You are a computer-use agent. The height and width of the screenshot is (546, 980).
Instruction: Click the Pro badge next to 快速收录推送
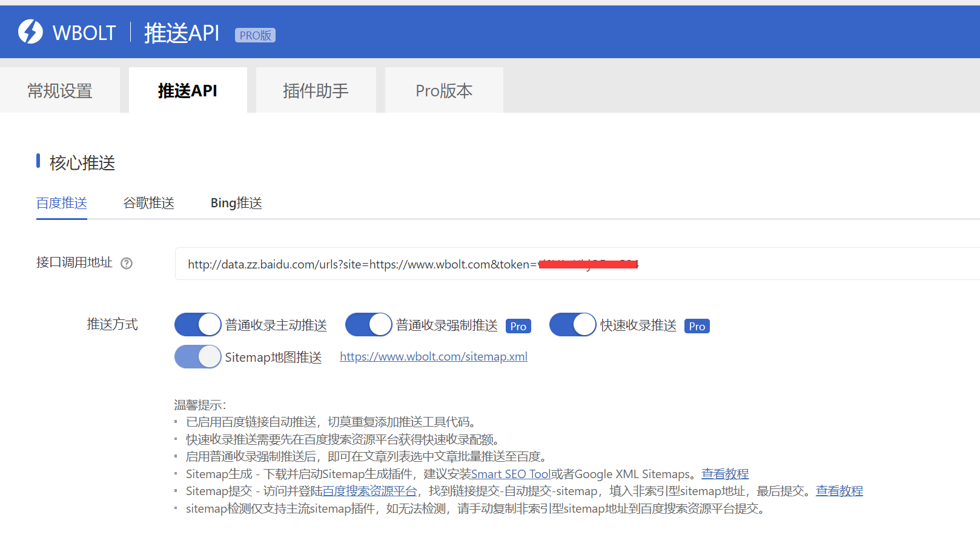[697, 326]
